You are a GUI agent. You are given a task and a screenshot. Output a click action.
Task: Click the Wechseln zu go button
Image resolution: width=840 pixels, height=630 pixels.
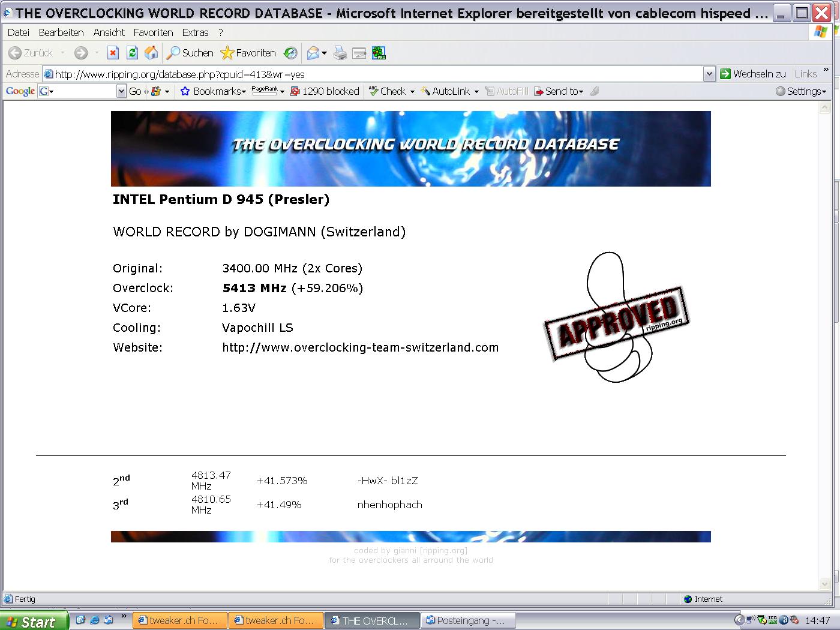[x=753, y=74]
